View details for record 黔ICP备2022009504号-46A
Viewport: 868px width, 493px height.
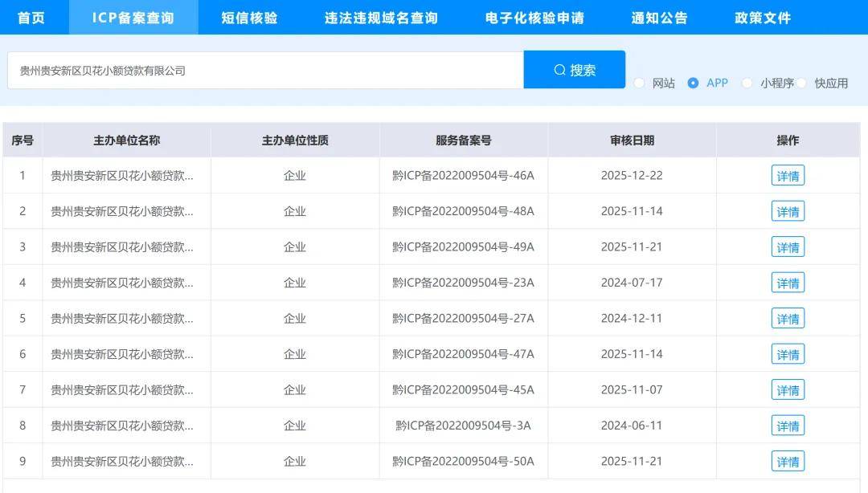[x=788, y=175]
